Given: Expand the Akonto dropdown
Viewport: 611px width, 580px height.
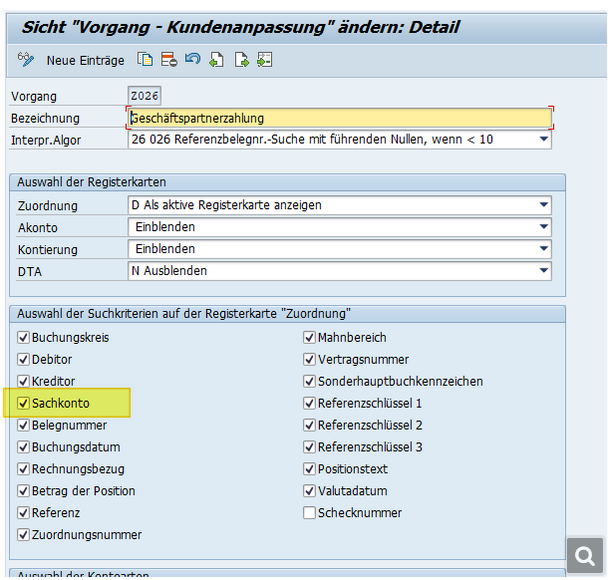Looking at the screenshot, I should 544,227.
